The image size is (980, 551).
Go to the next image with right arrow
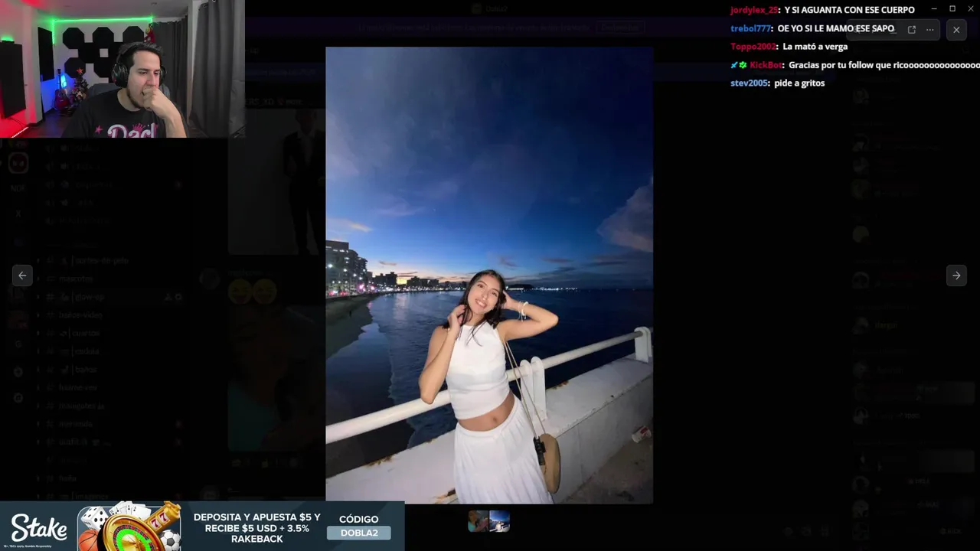tap(956, 275)
